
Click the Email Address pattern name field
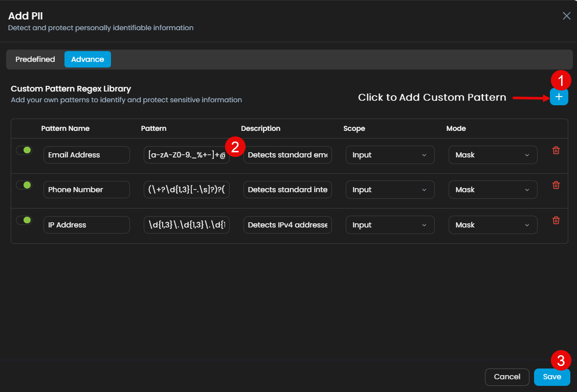point(86,155)
